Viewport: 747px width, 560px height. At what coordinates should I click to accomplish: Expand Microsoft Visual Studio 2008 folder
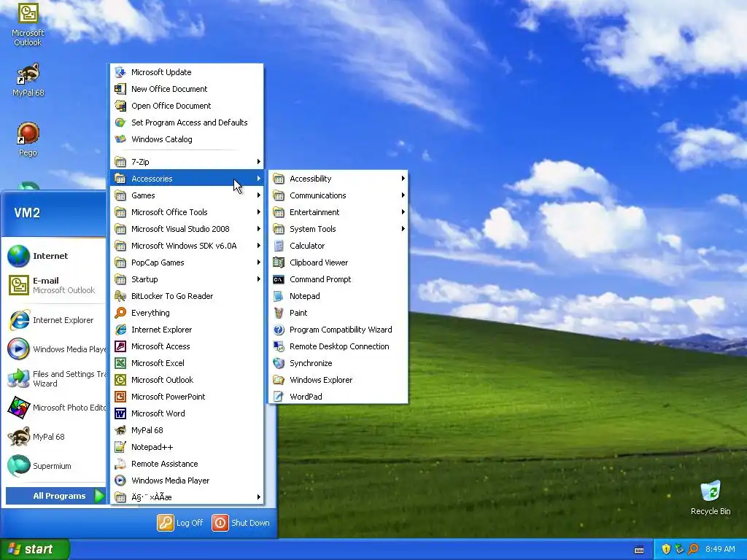tap(187, 228)
